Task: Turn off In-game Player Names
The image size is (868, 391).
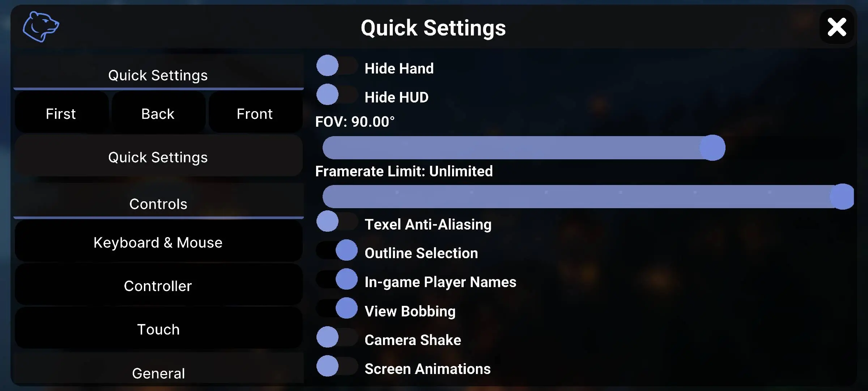Action: click(x=337, y=279)
